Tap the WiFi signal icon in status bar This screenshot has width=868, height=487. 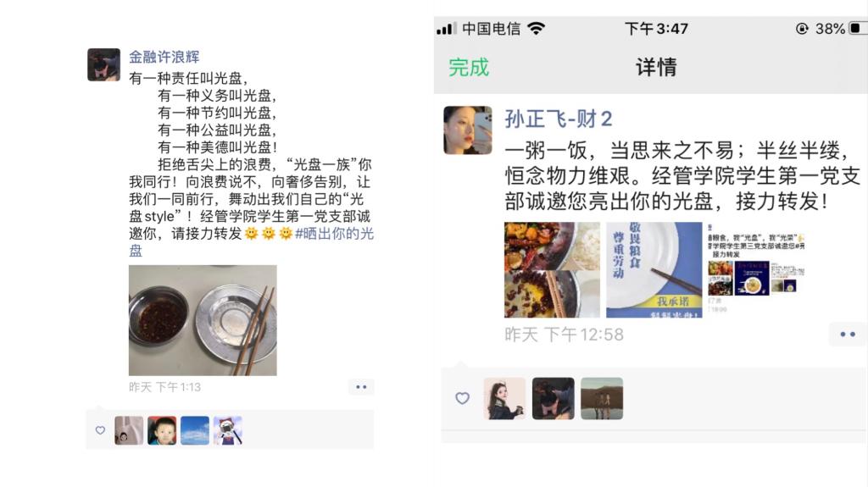click(536, 28)
